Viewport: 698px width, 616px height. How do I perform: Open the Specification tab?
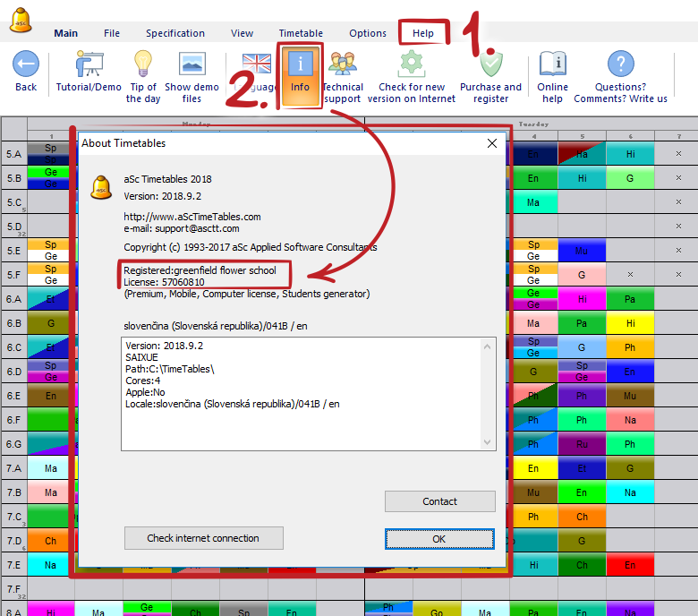pyautogui.click(x=175, y=33)
